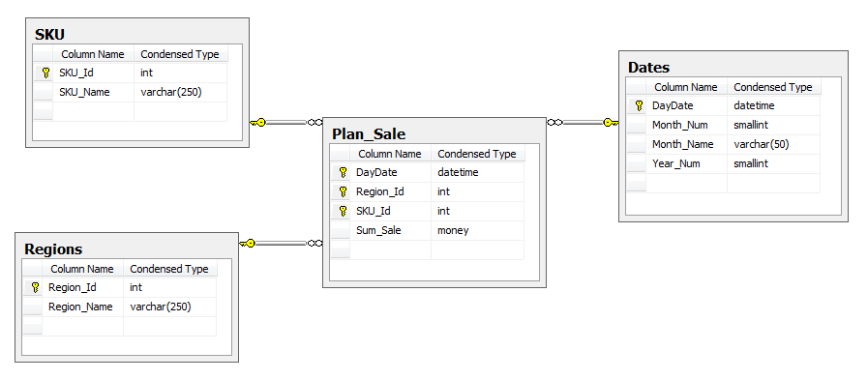
Task: Select the row selector beside Year_Num
Action: [x=636, y=163]
